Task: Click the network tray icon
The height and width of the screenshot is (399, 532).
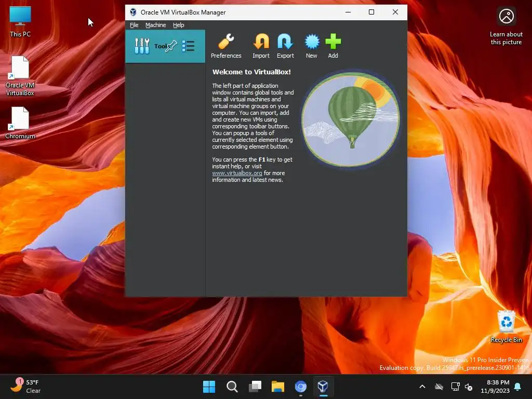Action: (455, 387)
